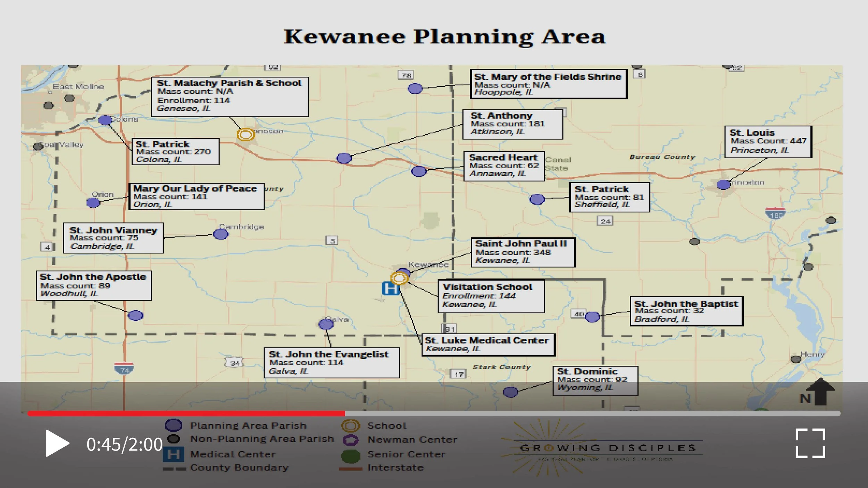
Task: Select the St. Louis Princeton label box
Action: pyautogui.click(x=768, y=142)
